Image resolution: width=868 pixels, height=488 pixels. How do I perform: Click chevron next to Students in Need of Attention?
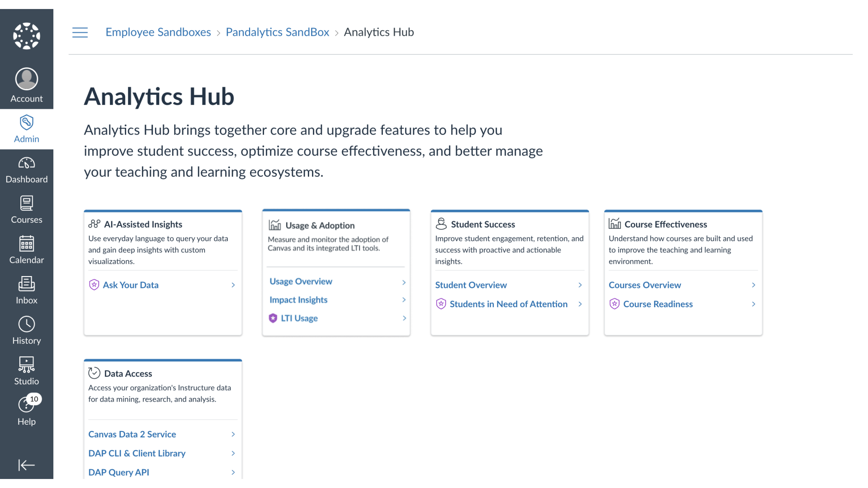point(580,304)
